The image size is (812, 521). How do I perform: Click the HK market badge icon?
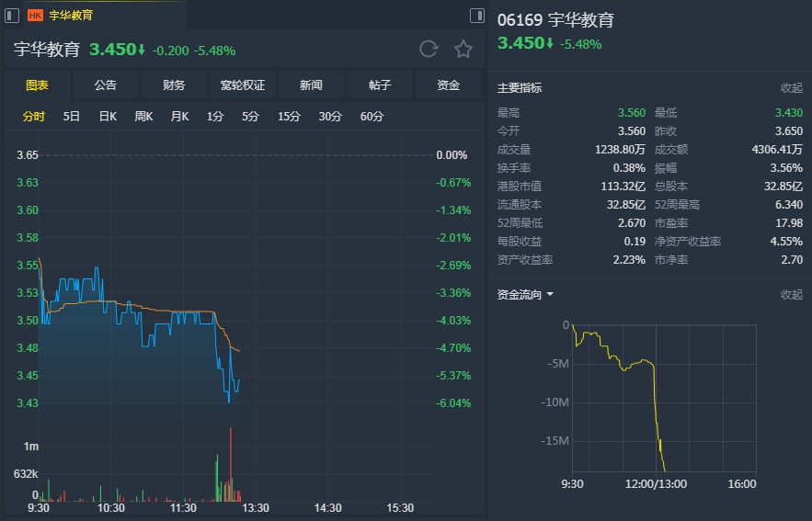point(36,15)
